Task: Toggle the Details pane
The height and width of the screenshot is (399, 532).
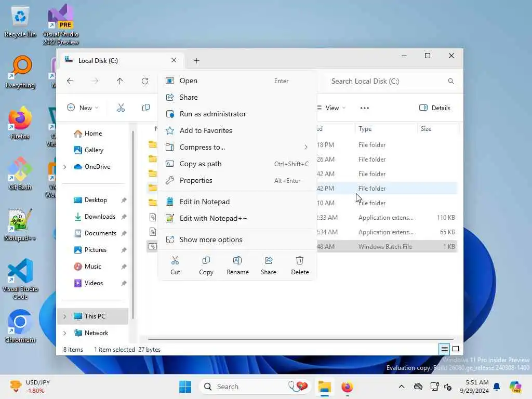Action: pyautogui.click(x=435, y=108)
